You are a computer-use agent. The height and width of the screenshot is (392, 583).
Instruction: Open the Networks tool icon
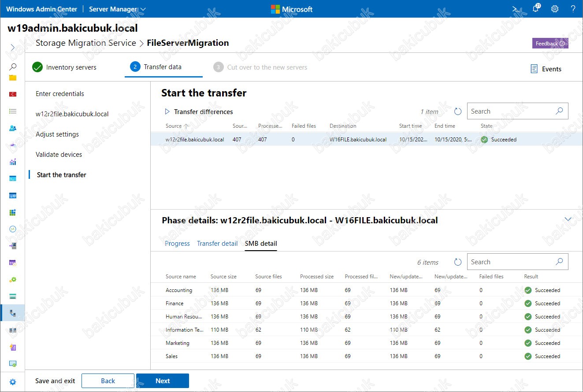pos(13,145)
